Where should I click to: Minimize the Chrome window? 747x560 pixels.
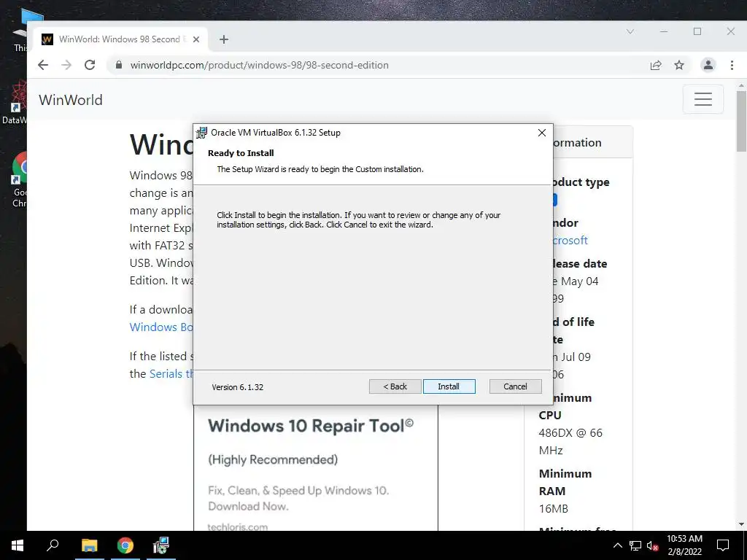pyautogui.click(x=664, y=31)
